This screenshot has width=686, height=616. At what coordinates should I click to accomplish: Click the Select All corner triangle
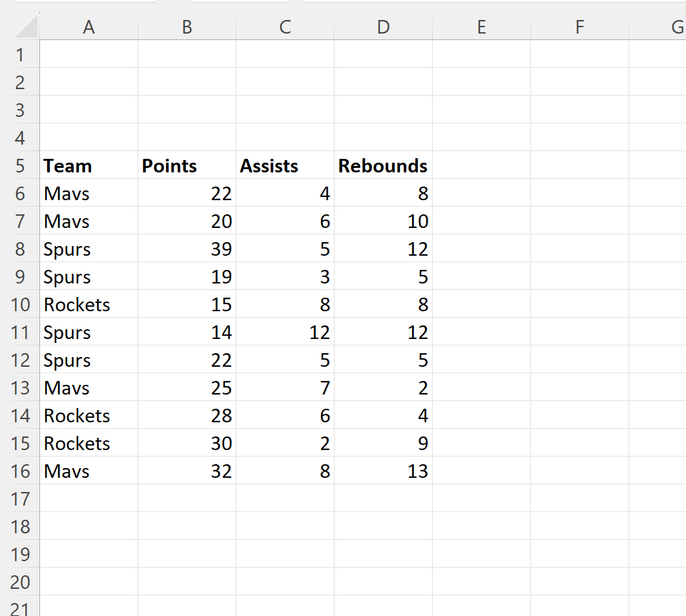click(25, 28)
